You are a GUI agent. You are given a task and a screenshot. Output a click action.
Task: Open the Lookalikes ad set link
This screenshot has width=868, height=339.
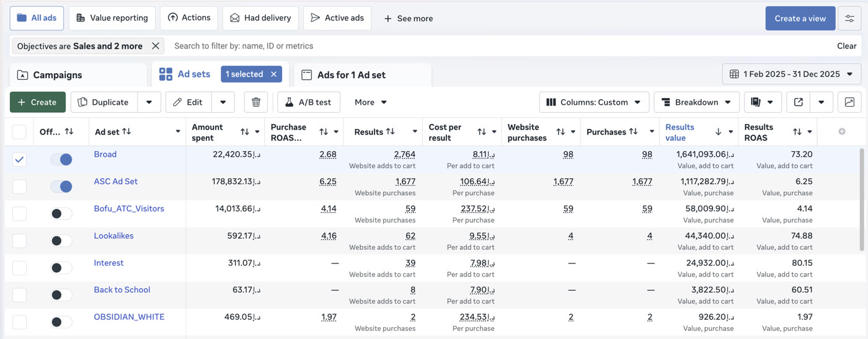tap(113, 236)
